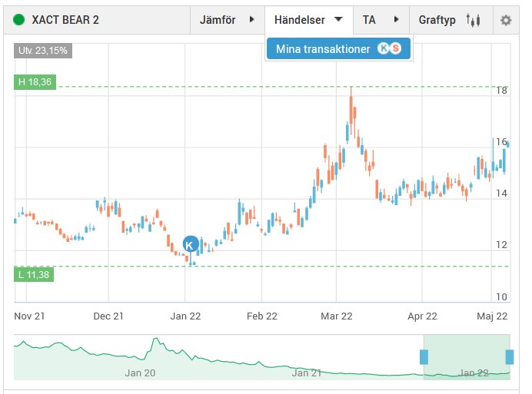532x394 pixels.
Task: Click the Utv. 23,15% performance label
Action: (x=43, y=51)
